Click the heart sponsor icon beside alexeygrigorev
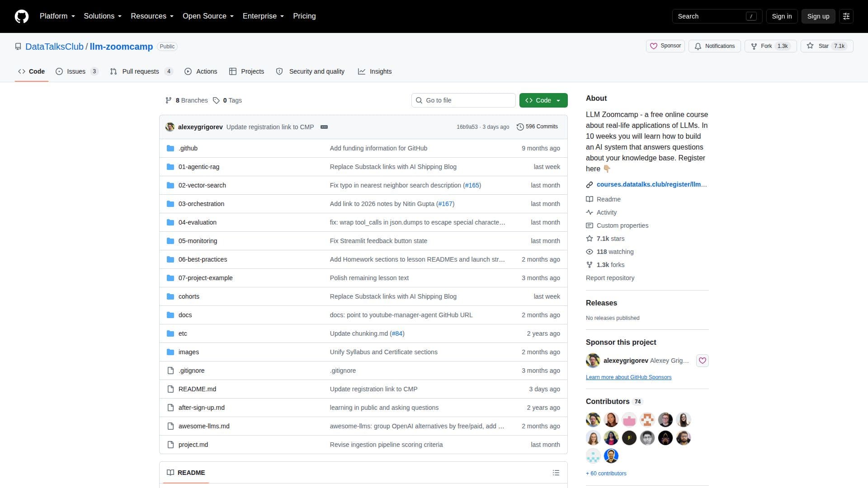 click(x=702, y=361)
